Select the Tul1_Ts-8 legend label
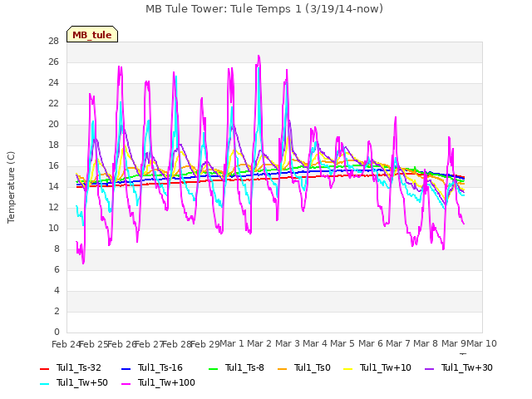532x399 pixels. [x=244, y=367]
